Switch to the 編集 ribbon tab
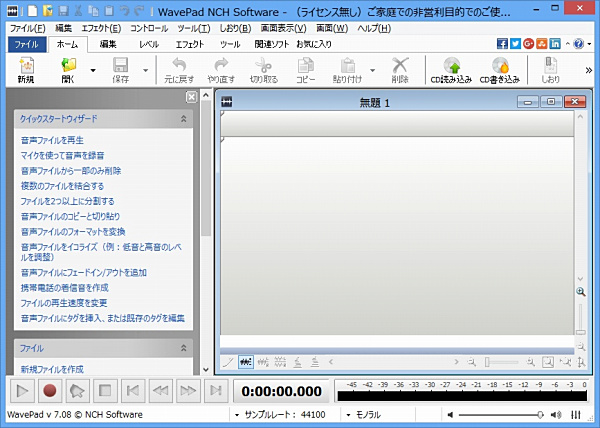 click(108, 44)
